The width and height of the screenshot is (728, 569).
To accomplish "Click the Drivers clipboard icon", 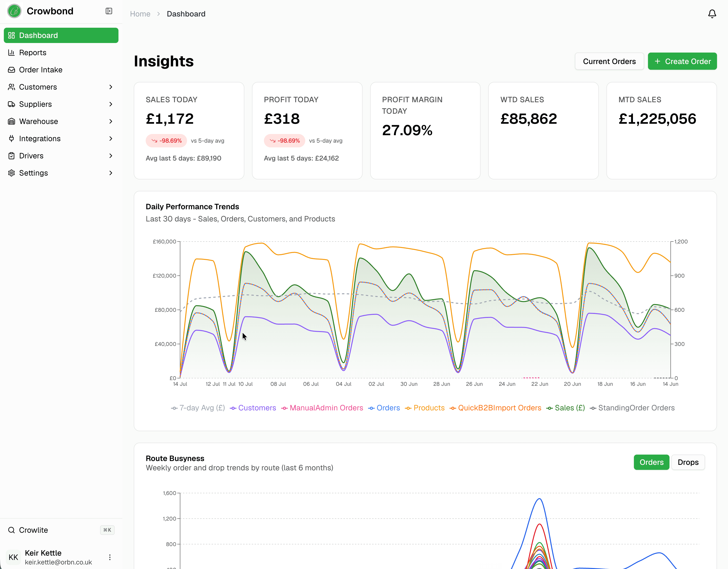I will pos(11,156).
